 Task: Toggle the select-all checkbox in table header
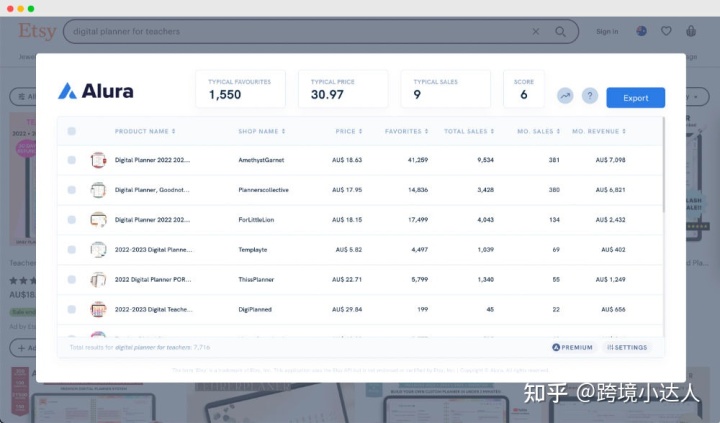click(72, 131)
